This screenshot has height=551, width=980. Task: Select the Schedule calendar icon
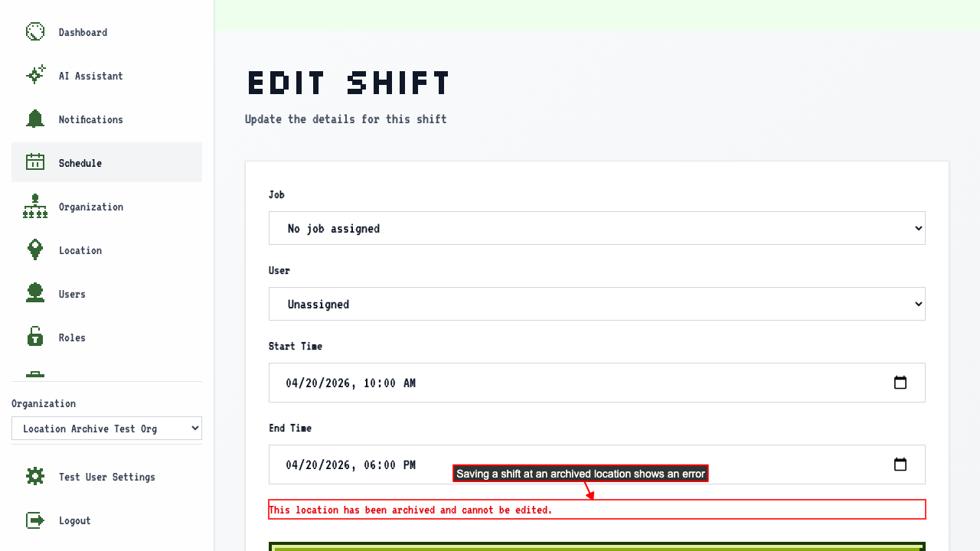(35, 163)
